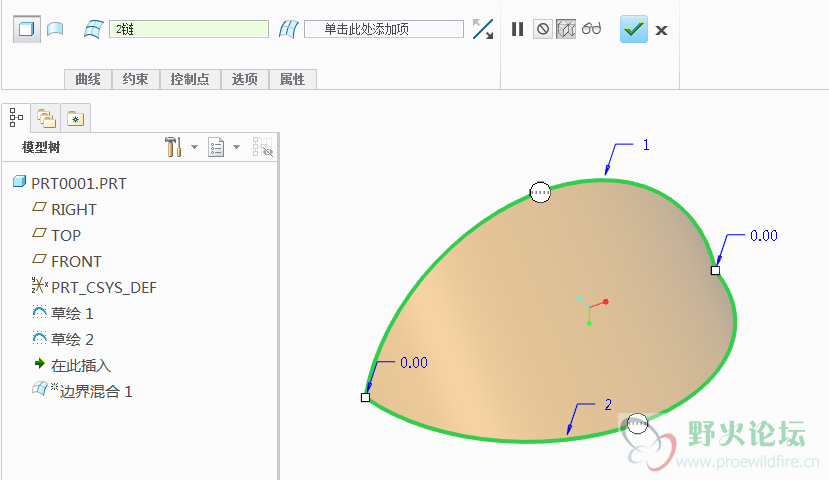Open the 约束 tab
Viewport: 829px width, 480px height.
click(x=135, y=79)
